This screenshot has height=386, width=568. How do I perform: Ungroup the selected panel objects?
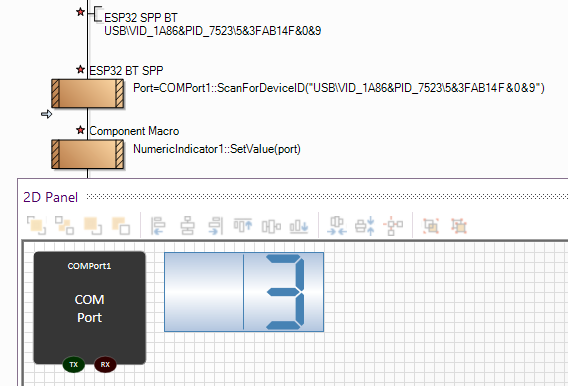point(459,226)
